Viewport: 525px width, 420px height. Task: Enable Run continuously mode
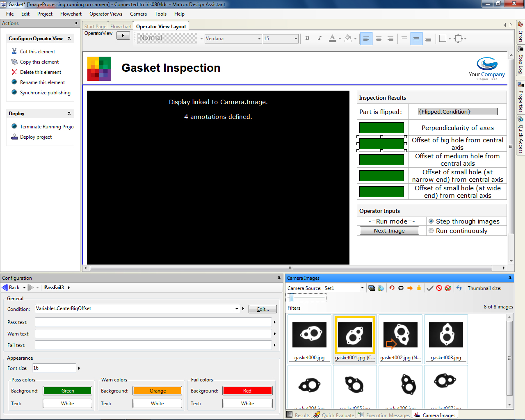click(431, 230)
